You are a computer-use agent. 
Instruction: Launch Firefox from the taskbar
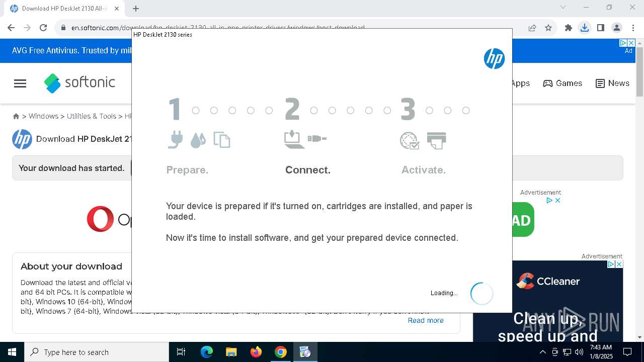pyautogui.click(x=256, y=352)
